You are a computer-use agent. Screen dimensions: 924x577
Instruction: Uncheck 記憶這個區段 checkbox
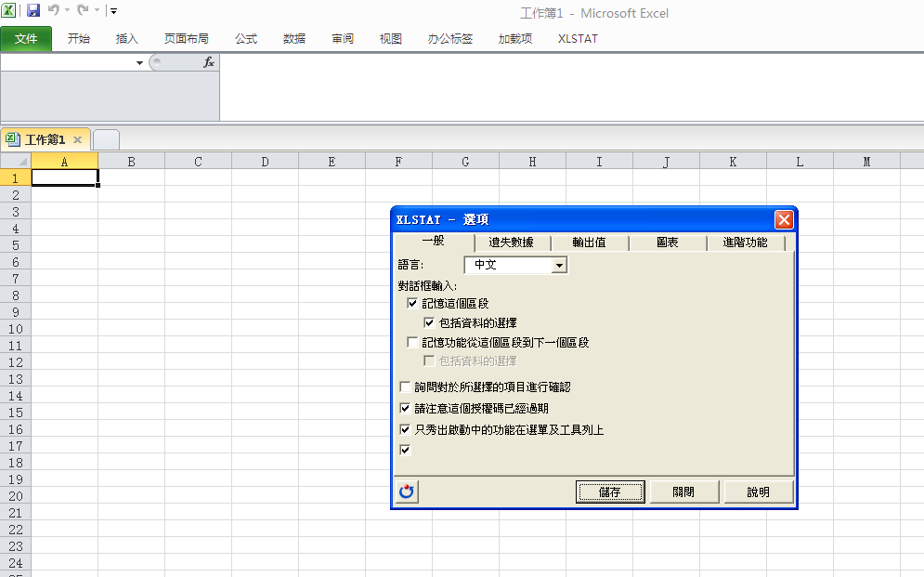coord(412,304)
